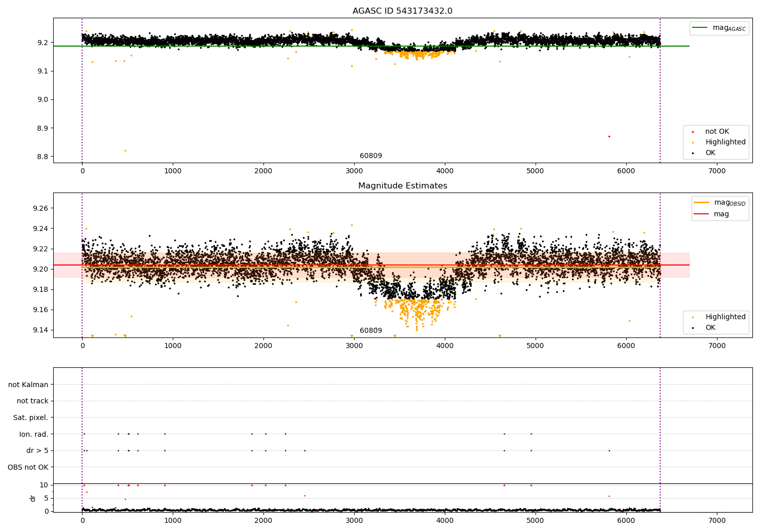Click the '8.8' y-axis tick in top plot

(43, 157)
